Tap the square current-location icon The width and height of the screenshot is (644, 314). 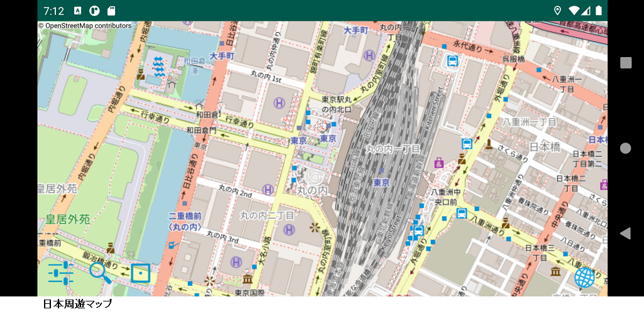(x=140, y=273)
